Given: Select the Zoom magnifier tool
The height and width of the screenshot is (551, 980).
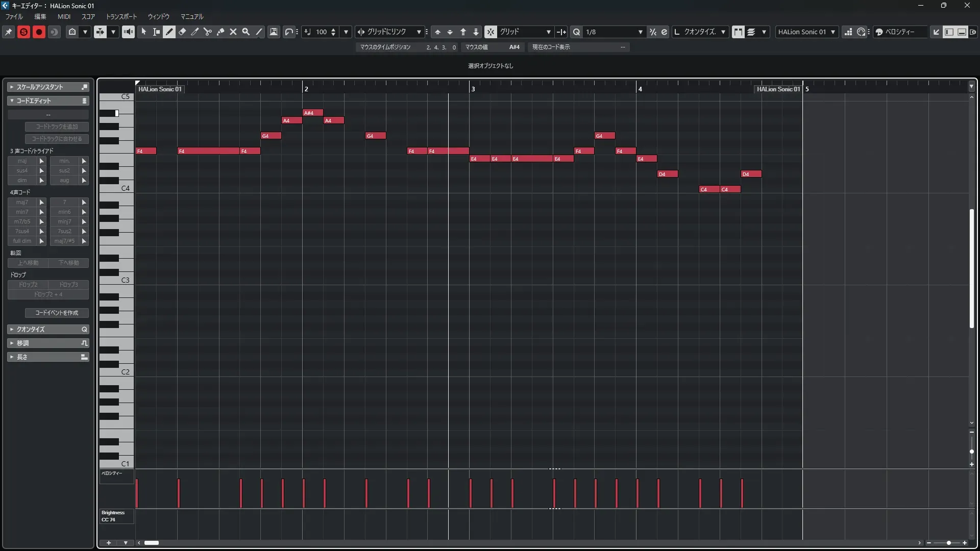Looking at the screenshot, I should pyautogui.click(x=246, y=32).
